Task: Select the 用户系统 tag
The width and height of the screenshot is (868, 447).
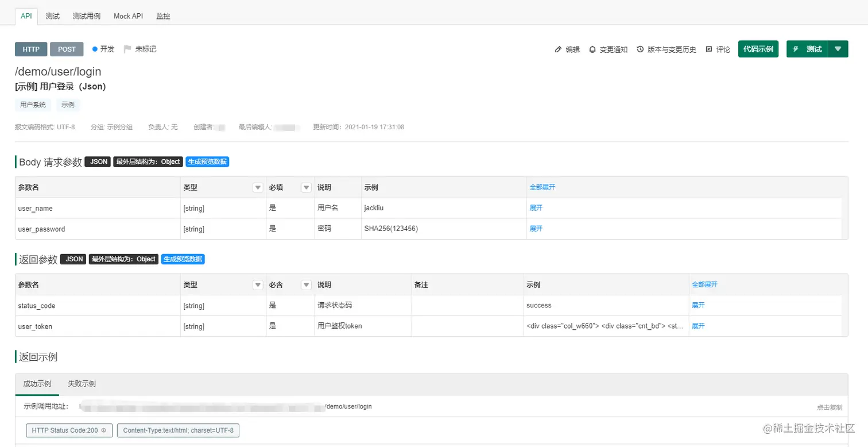Action: (33, 105)
